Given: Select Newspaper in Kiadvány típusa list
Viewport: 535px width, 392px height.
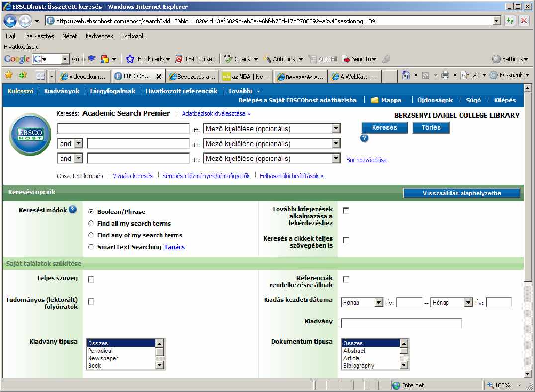Looking at the screenshot, I should 121,358.
